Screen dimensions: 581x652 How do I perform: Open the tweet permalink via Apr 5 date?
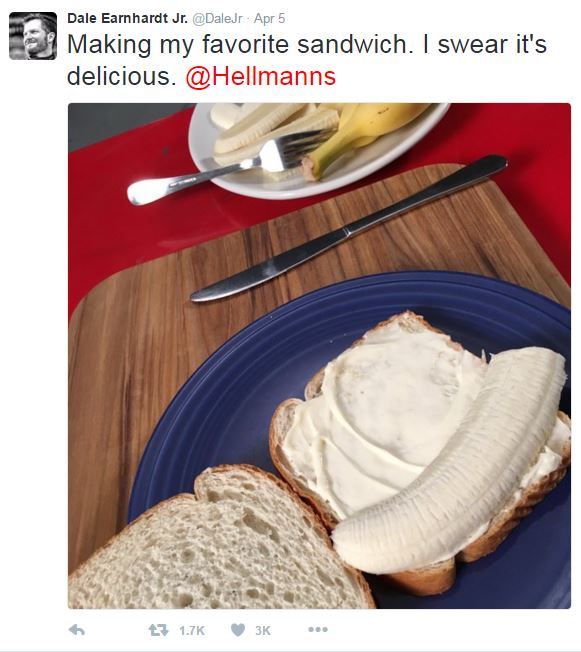269,19
